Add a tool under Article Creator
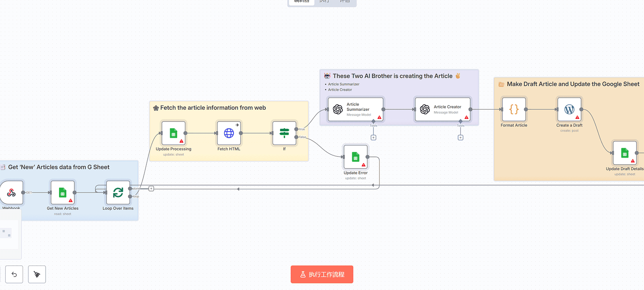 coord(460,138)
